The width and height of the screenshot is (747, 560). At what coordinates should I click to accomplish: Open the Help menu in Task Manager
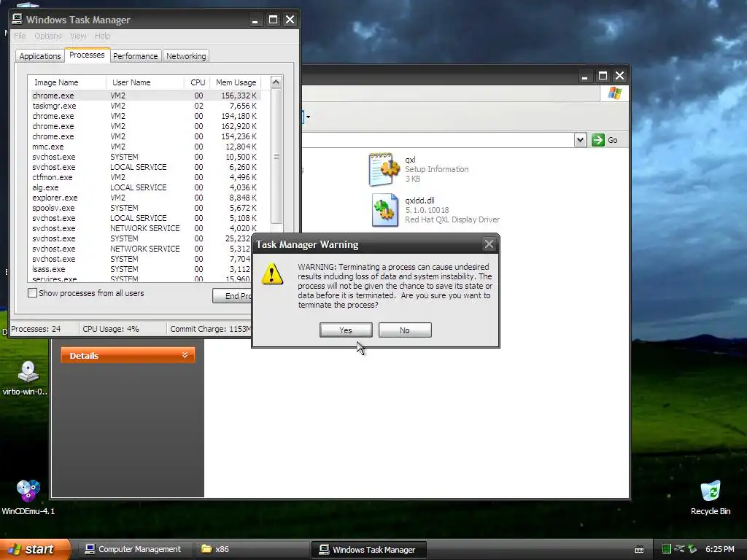[x=102, y=36]
